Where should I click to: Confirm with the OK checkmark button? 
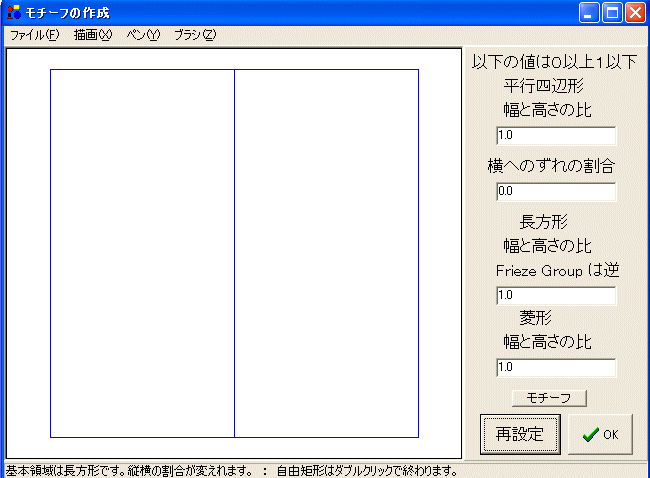point(600,434)
